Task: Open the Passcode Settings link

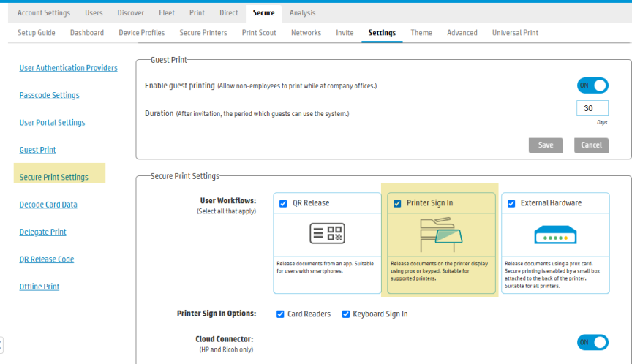Action: click(x=49, y=95)
